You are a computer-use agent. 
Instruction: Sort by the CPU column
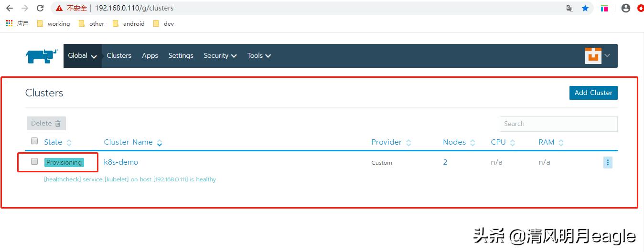tap(503, 142)
